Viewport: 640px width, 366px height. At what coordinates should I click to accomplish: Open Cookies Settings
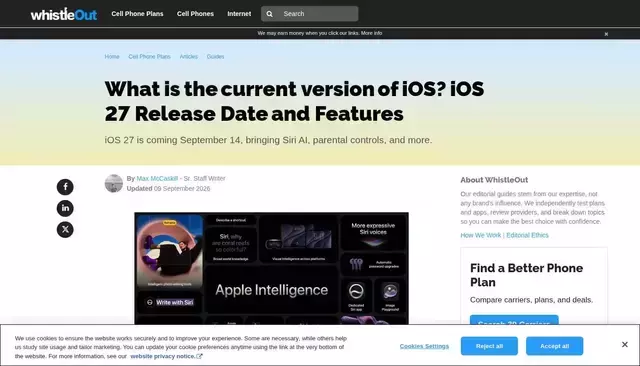(x=424, y=346)
